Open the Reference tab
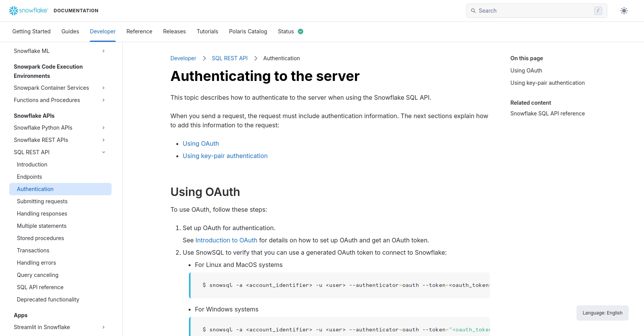This screenshot has height=336, width=644. 139,31
